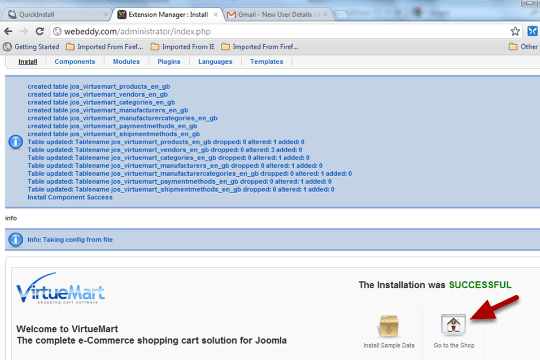Go to the Plugins section
Viewport: 540px width, 360px height.
169,62
